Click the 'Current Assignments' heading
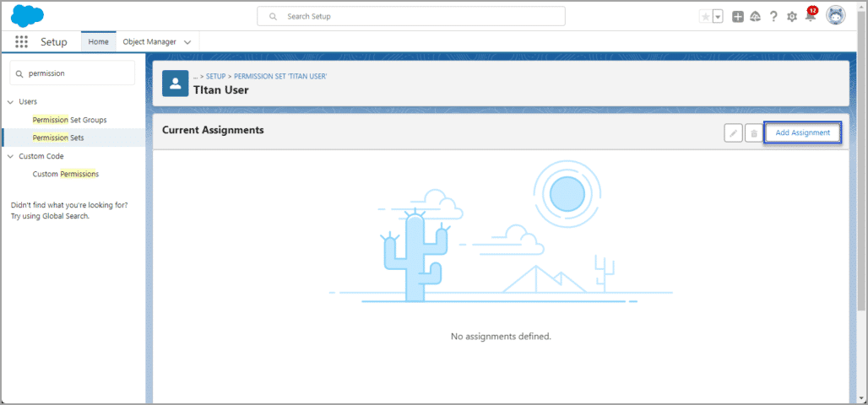 pos(213,130)
